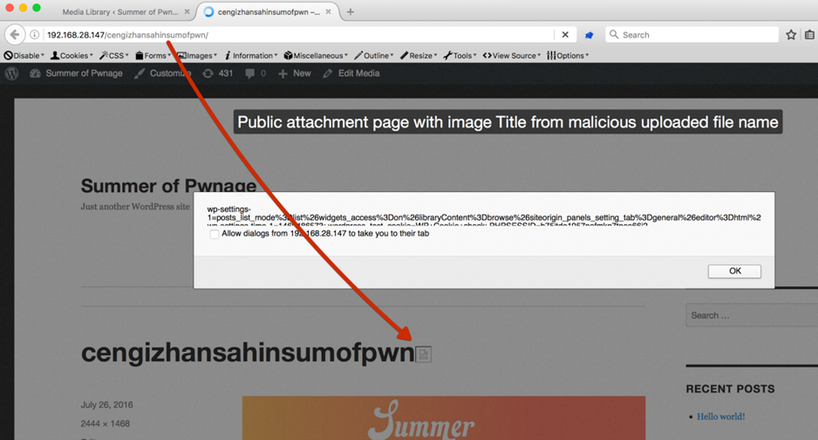The height and width of the screenshot is (440, 818).
Task: Expand the Resize dropdown menu
Action: point(418,55)
